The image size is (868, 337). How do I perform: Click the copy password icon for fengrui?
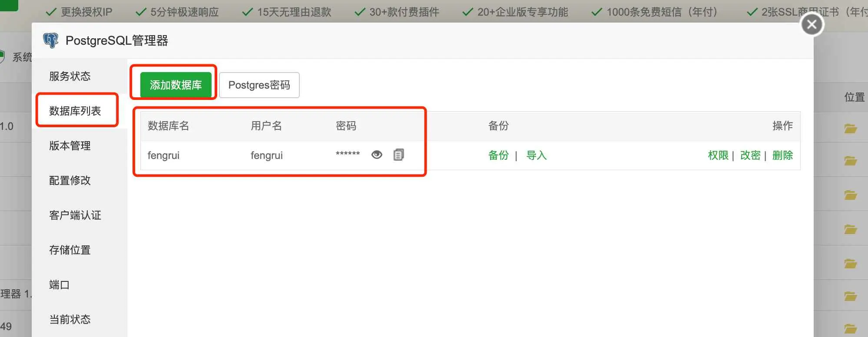398,155
